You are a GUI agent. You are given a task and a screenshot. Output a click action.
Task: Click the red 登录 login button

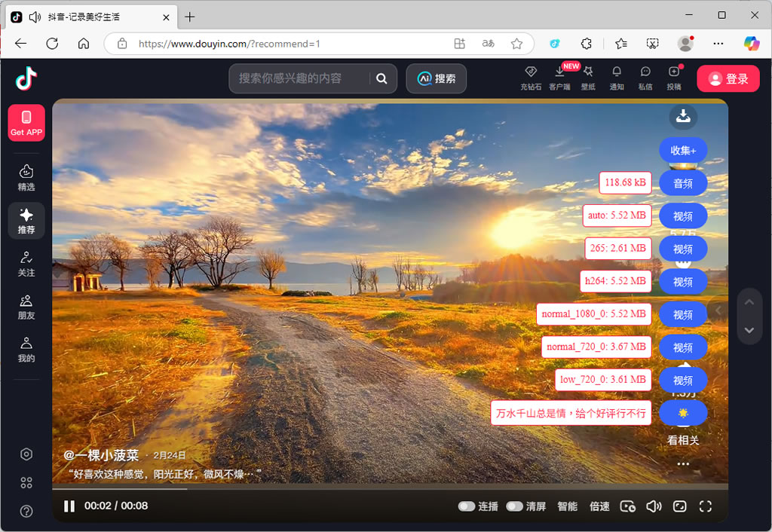click(728, 78)
